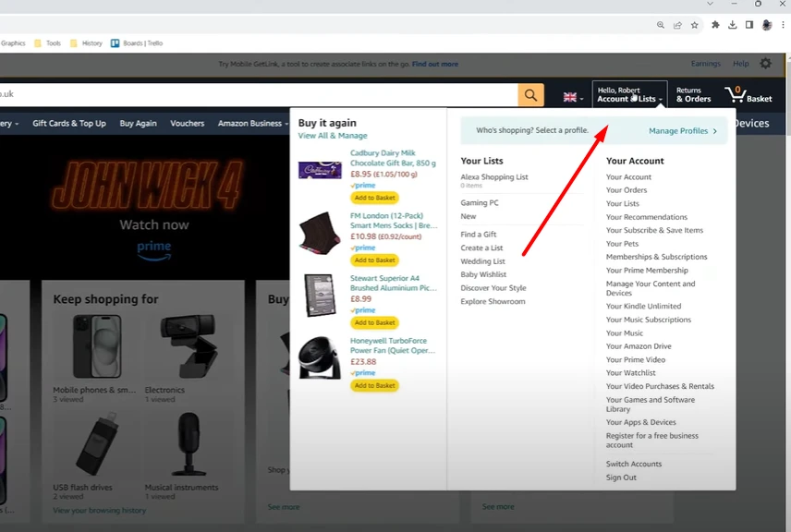Choose Sign Out from the account menu

pyautogui.click(x=621, y=478)
